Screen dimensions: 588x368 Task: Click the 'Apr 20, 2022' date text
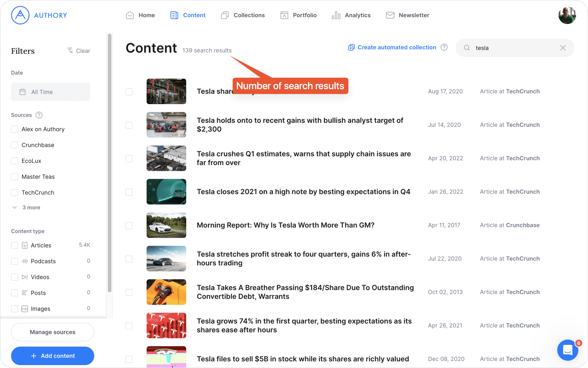(x=445, y=158)
